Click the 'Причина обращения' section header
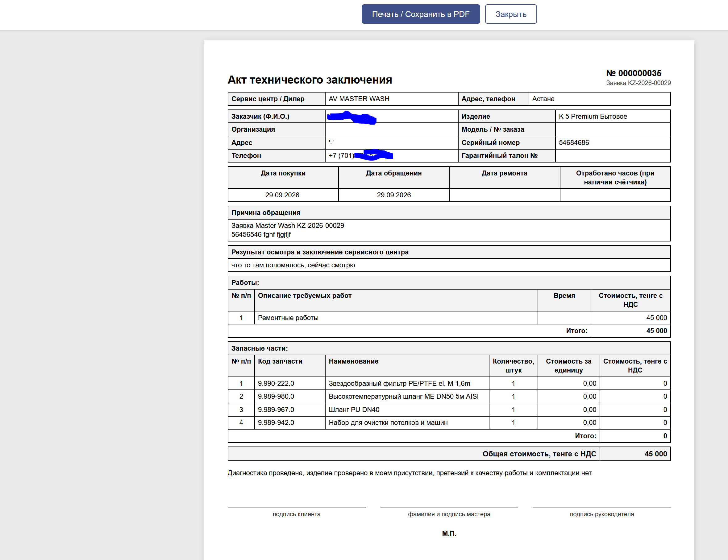 [x=449, y=212]
